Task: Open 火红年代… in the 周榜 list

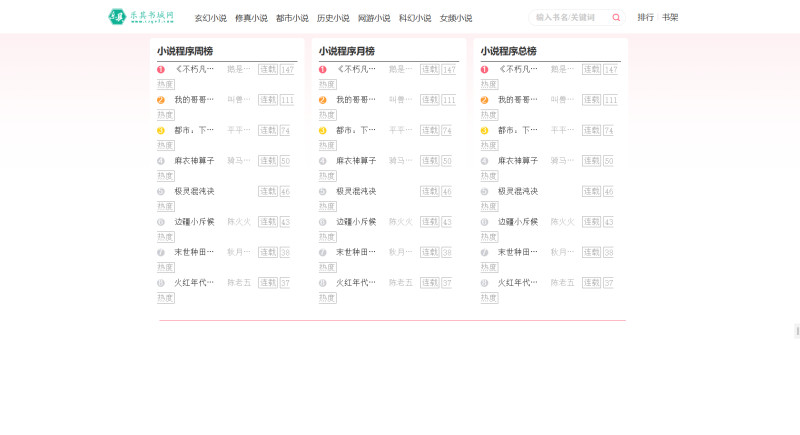Action: (194, 283)
